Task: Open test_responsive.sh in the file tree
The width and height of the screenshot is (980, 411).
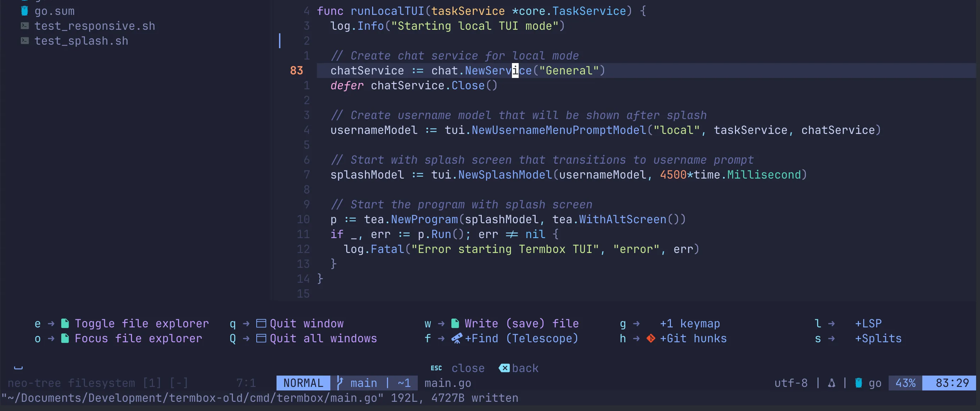Action: tap(95, 26)
